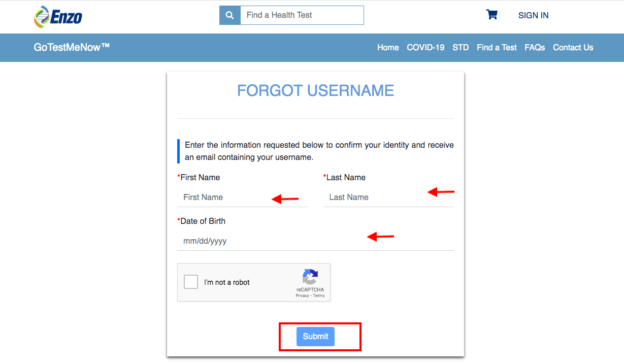Focus the Find a Health Test search box
This screenshot has height=364, width=624.
[302, 15]
